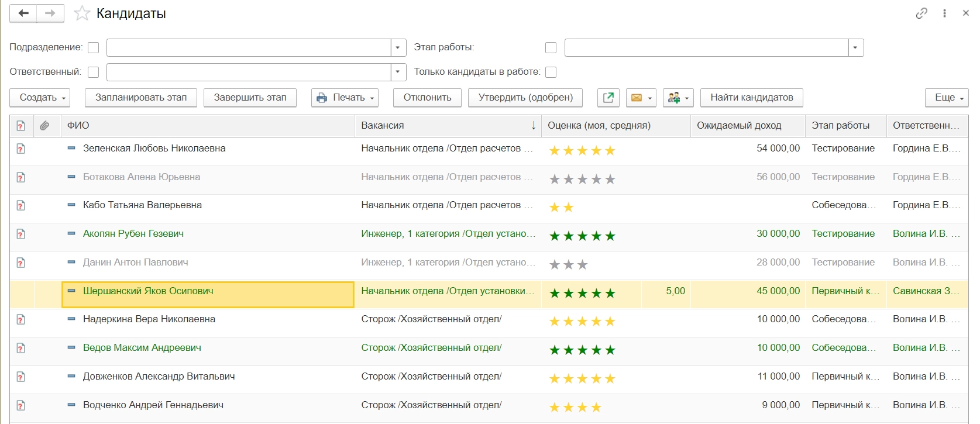Click the paperclip attachment column header
980x424 pixels.
point(44,126)
